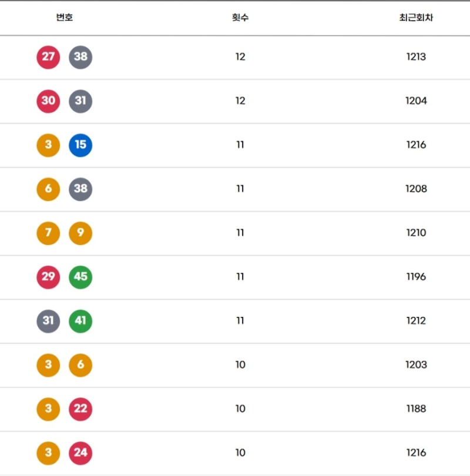Select round number 1188
The image size is (470, 476).
(x=416, y=409)
